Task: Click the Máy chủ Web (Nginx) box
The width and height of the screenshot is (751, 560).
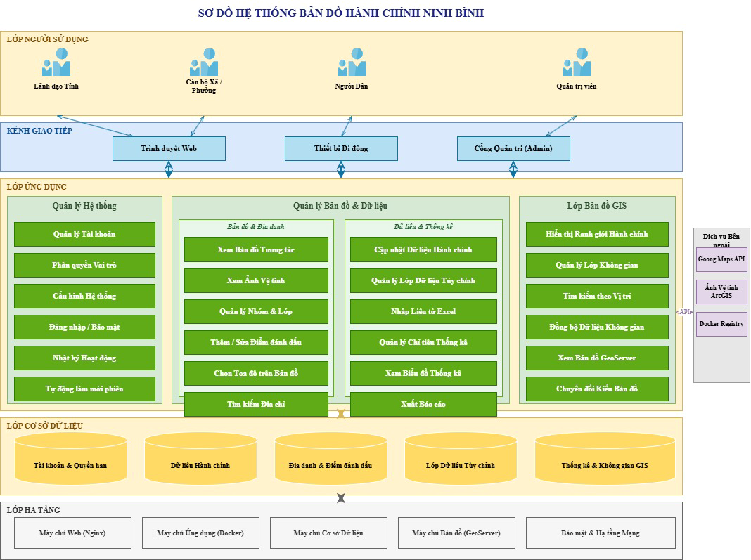Action: [73, 533]
